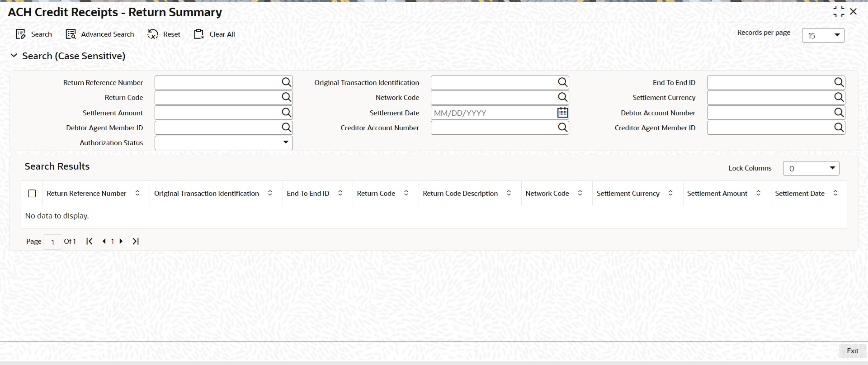Click the 'ACH Credit Receipts - Return Summary' title
This screenshot has width=868, height=365.
(115, 12)
